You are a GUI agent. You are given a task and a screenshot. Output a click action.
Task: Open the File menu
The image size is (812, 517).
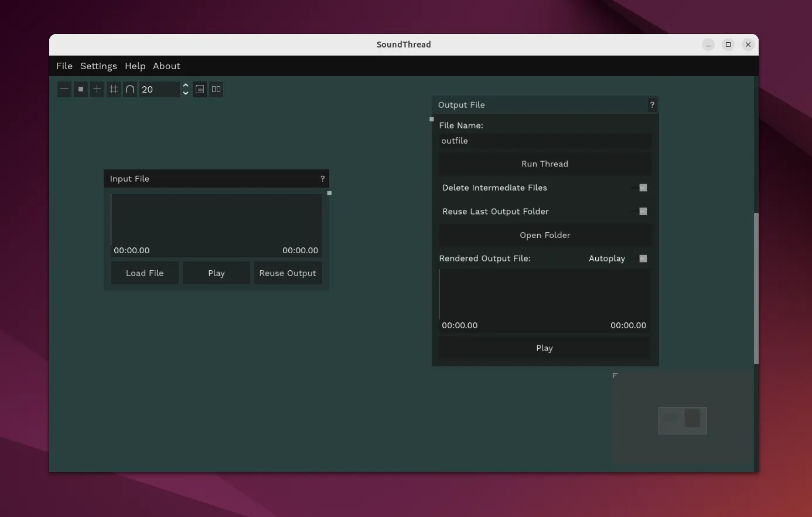point(64,66)
